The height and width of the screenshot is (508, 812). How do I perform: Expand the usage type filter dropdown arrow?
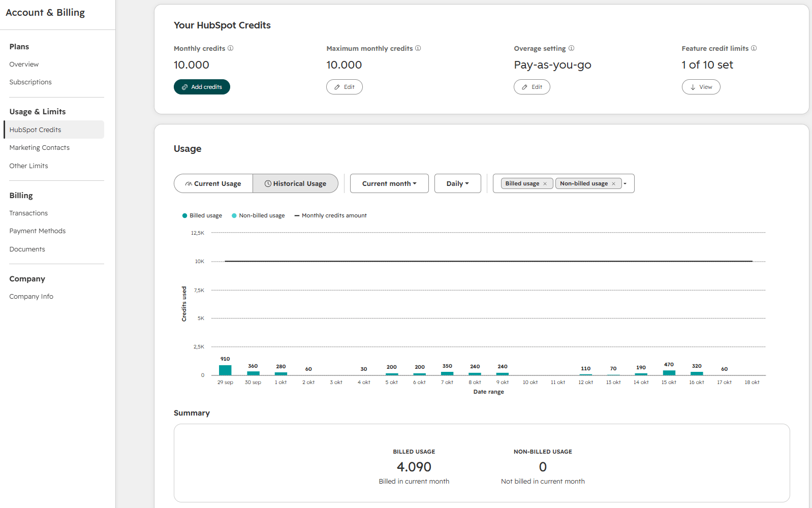coord(626,184)
